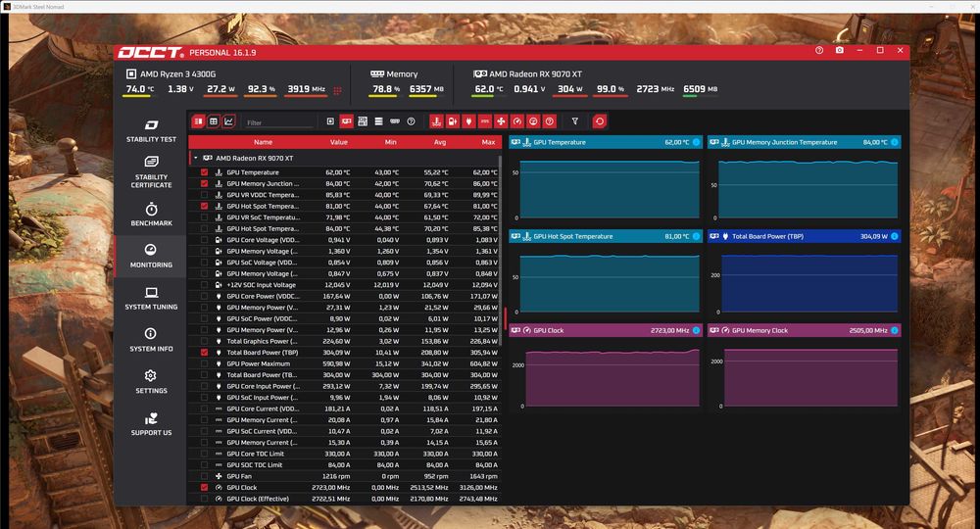
Task: Select the Monitoring tab in sidebar
Action: [x=151, y=256]
